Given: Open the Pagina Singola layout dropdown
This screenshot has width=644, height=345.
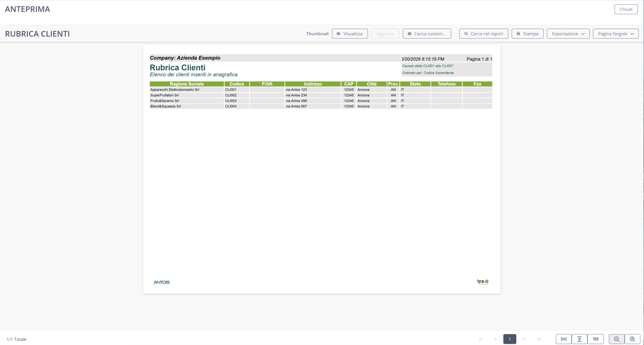Looking at the screenshot, I should pyautogui.click(x=616, y=34).
